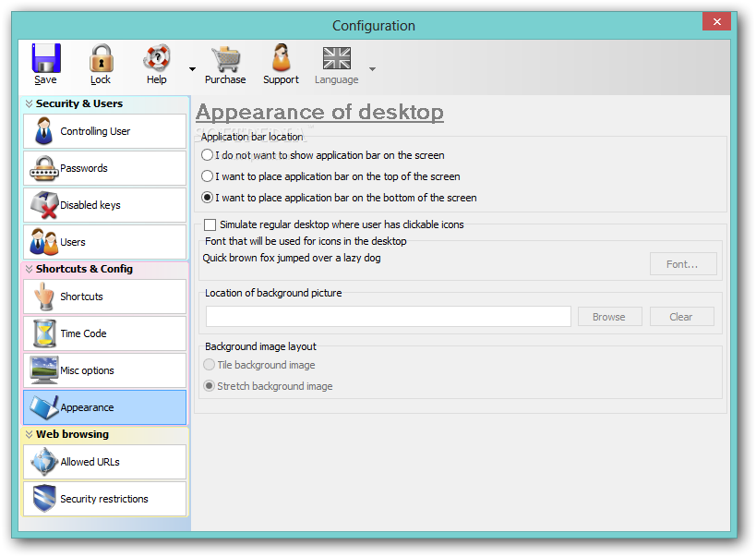Open the Users page
The height and width of the screenshot is (557, 756).
[104, 242]
